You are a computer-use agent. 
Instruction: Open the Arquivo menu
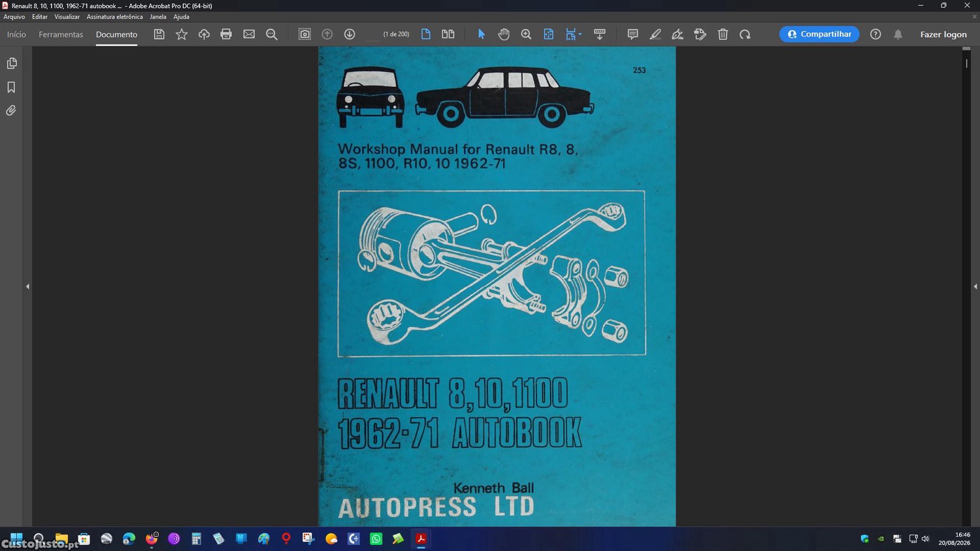coord(14,17)
